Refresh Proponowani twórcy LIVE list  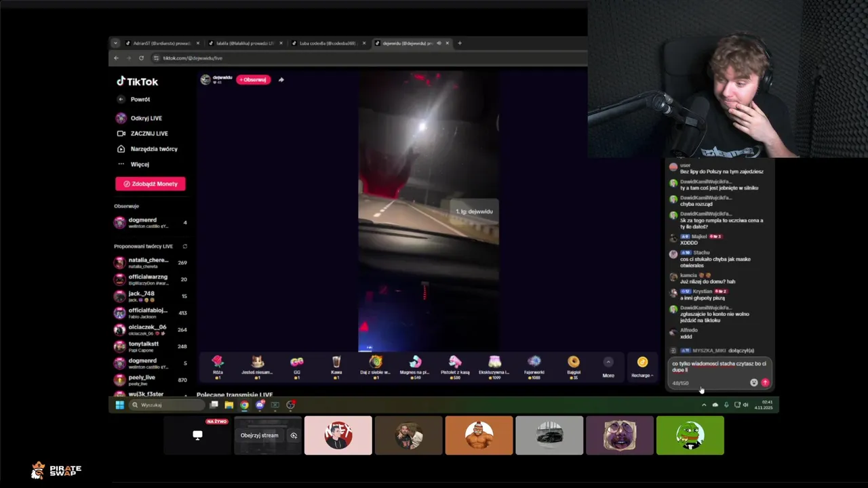pyautogui.click(x=184, y=247)
